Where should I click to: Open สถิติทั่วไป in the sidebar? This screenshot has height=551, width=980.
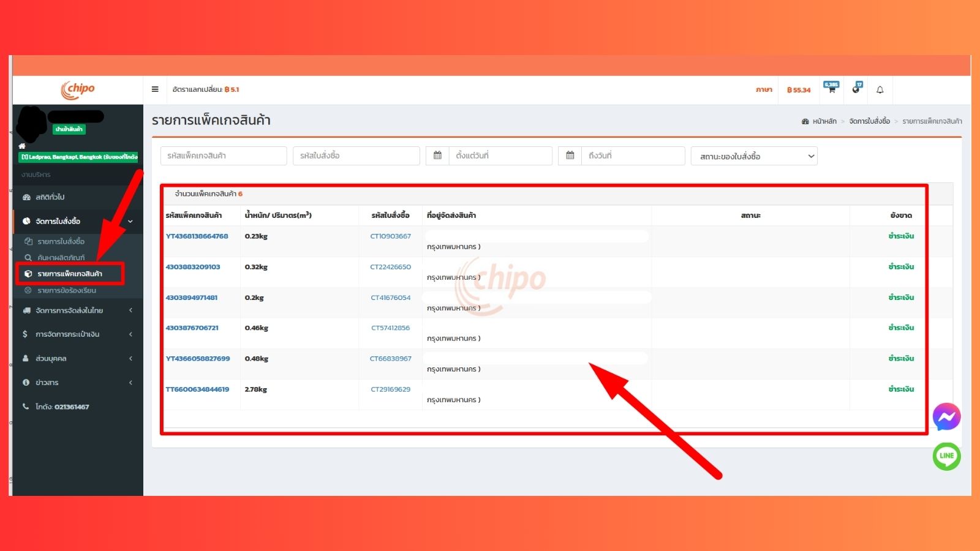pyautogui.click(x=50, y=197)
